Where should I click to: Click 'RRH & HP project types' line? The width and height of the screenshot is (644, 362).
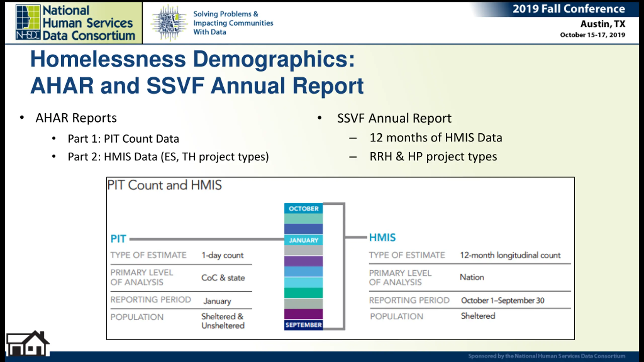433,157
